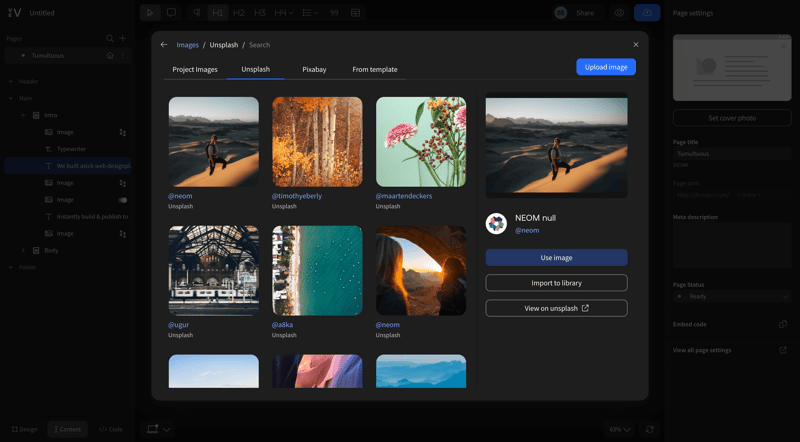This screenshot has width=800, height=442.
Task: Search pages with magnifier icon
Action: (x=110, y=38)
